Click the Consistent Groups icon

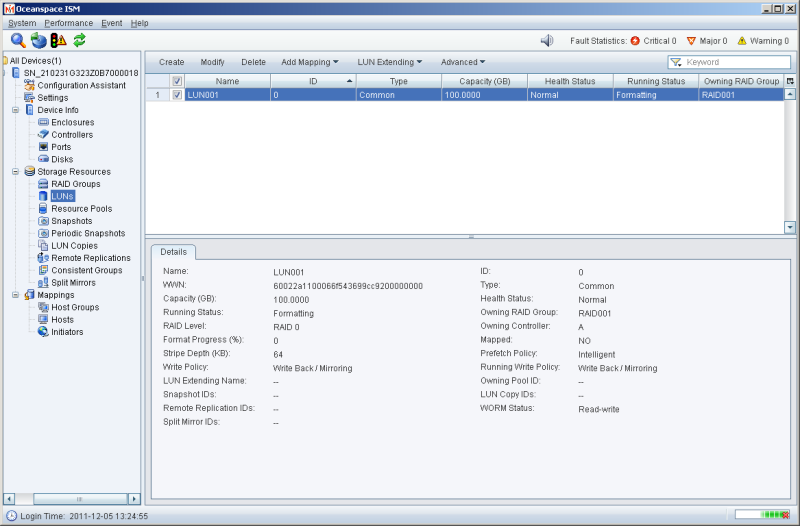43,270
